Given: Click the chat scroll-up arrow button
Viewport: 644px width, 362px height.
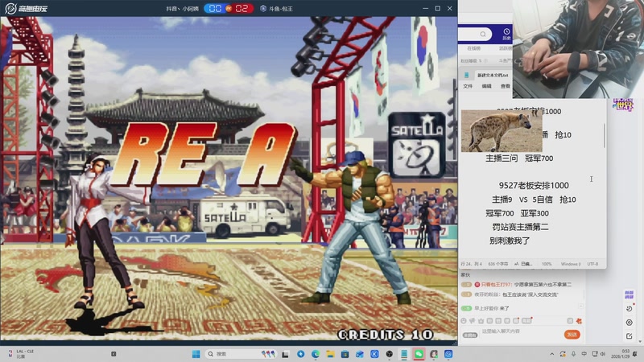Looking at the screenshot, I should pos(580,306).
